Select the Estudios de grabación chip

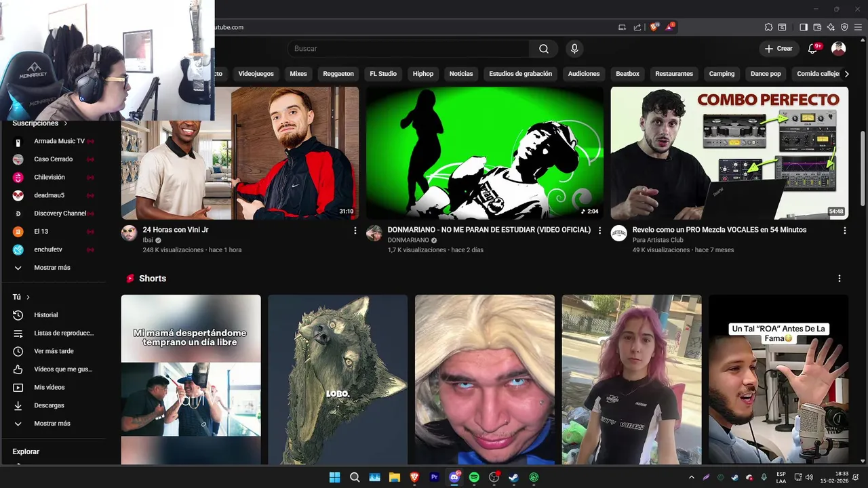click(521, 74)
